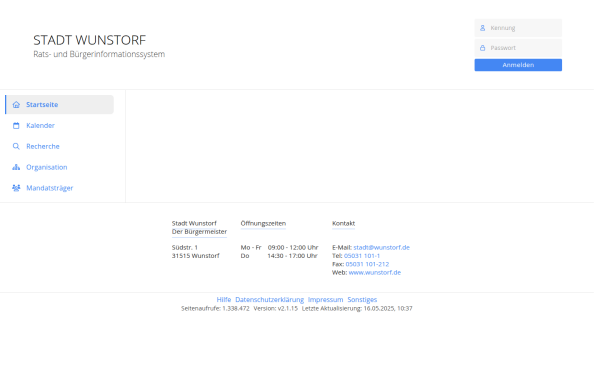Focus the Passwort input field
This screenshot has width=600, height=375.
tap(518, 48)
